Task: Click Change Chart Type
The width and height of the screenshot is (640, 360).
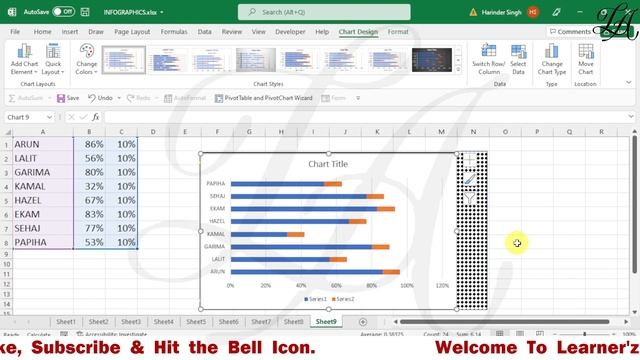Action: [x=551, y=59]
